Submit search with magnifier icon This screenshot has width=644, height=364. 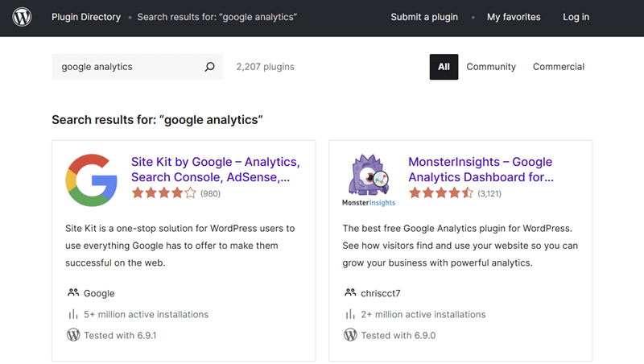click(x=210, y=67)
